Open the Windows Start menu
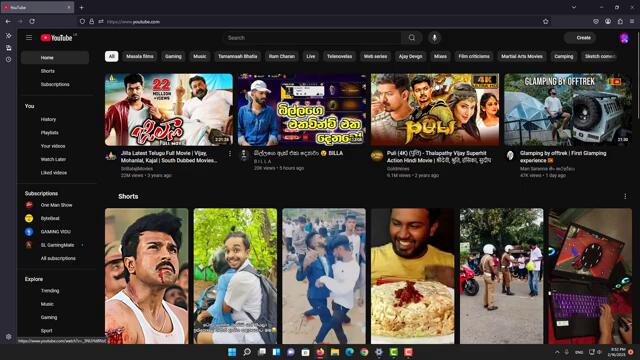640x360 pixels. coord(232,352)
